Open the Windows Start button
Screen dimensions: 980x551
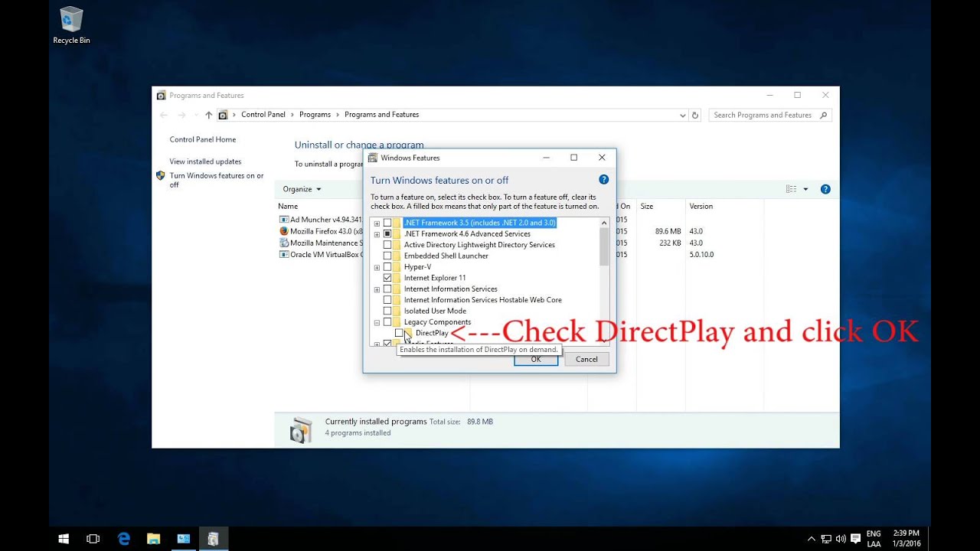click(64, 539)
